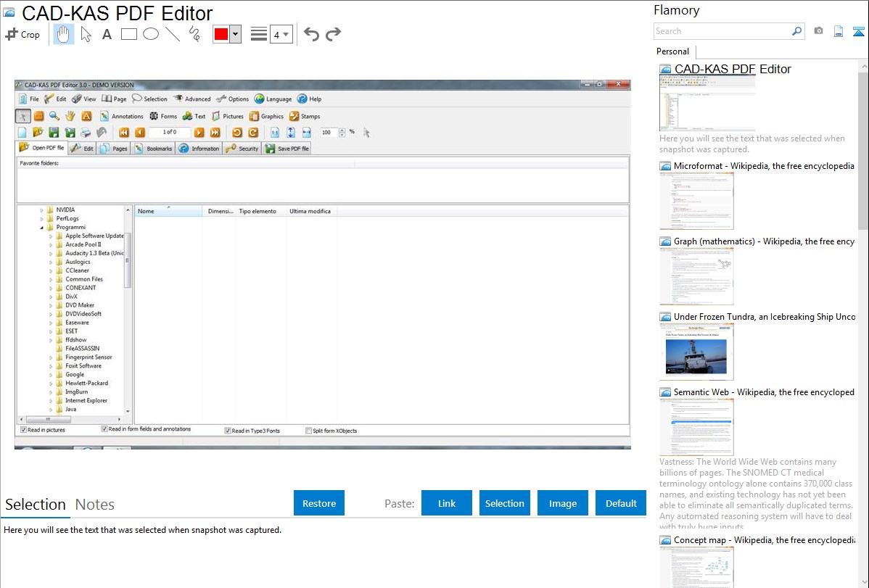
Task: Select the straight line drawing tool
Action: (173, 34)
